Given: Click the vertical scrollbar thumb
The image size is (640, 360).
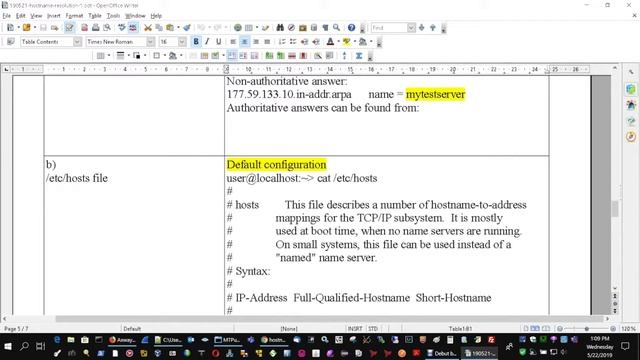Looking at the screenshot, I should [x=615, y=209].
